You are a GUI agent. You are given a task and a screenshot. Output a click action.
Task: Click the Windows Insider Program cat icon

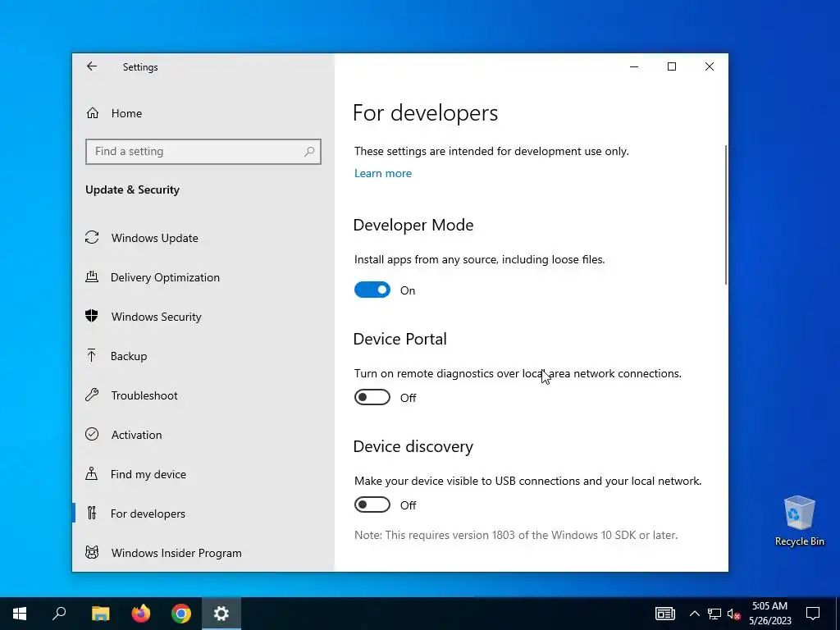click(x=92, y=552)
